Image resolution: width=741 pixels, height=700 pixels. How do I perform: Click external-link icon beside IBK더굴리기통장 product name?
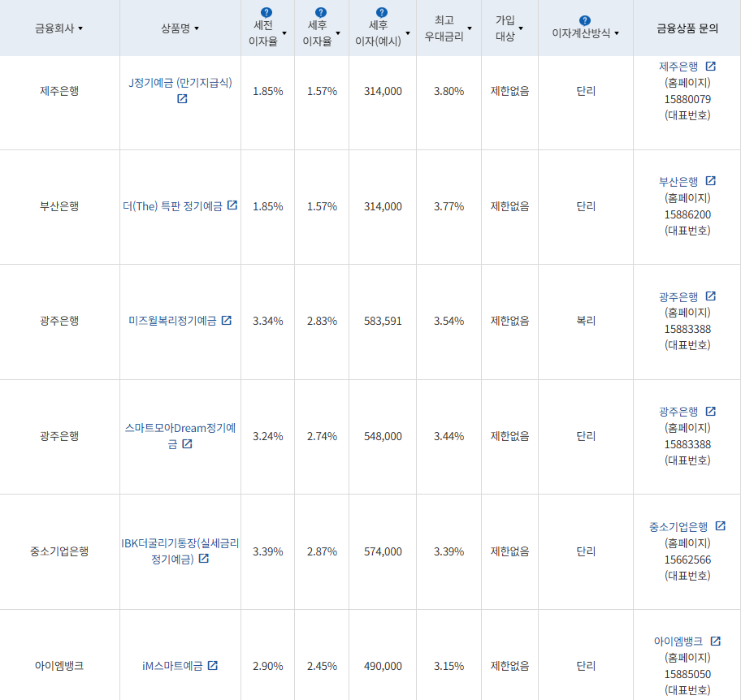[x=204, y=559]
